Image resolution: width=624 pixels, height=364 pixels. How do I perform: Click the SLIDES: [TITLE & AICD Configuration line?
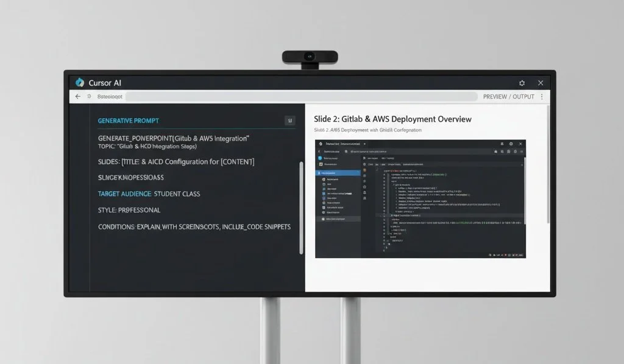point(176,162)
